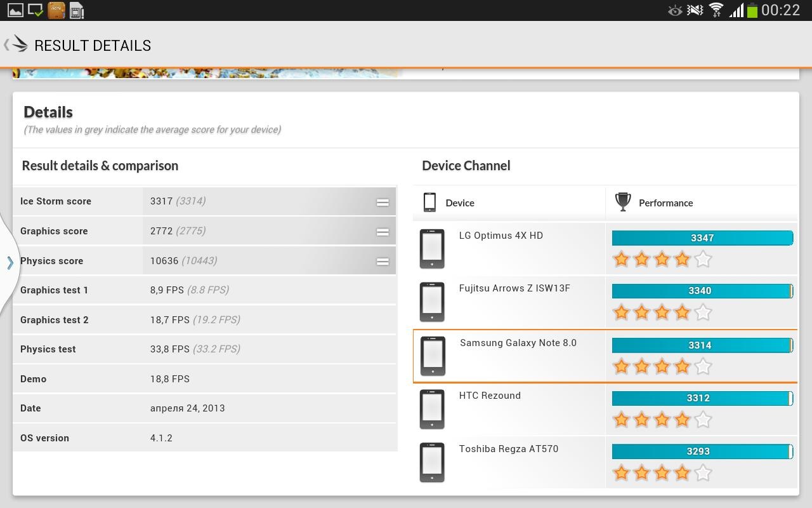The width and height of the screenshot is (812, 508).
Task: Open the left side drawer arrow
Action: (10, 262)
